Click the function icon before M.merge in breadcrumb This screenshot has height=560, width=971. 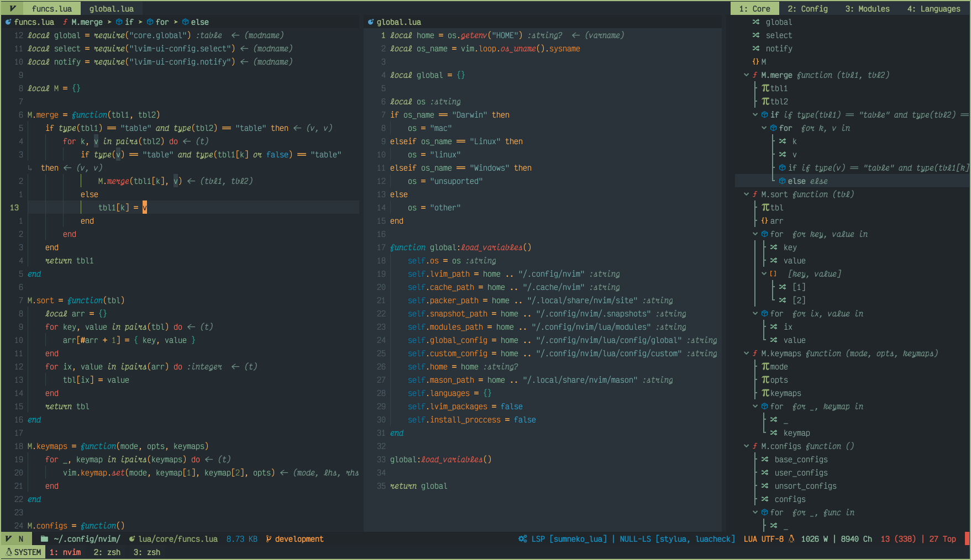pos(65,22)
